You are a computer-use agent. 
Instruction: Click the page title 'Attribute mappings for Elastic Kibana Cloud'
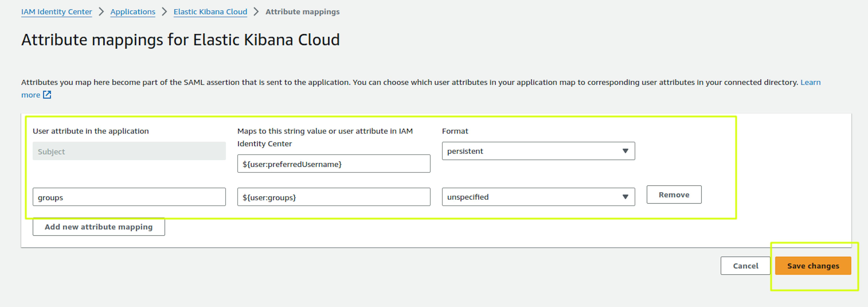(x=181, y=40)
